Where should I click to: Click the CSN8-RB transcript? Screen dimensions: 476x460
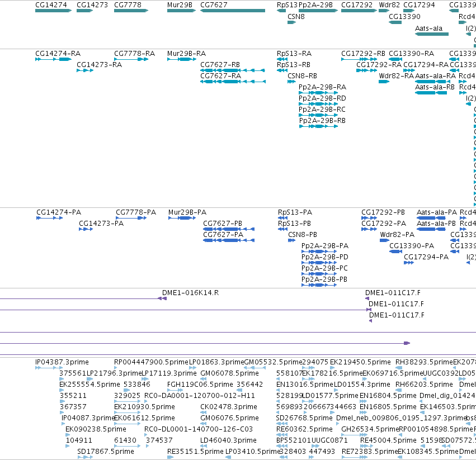[x=291, y=82]
